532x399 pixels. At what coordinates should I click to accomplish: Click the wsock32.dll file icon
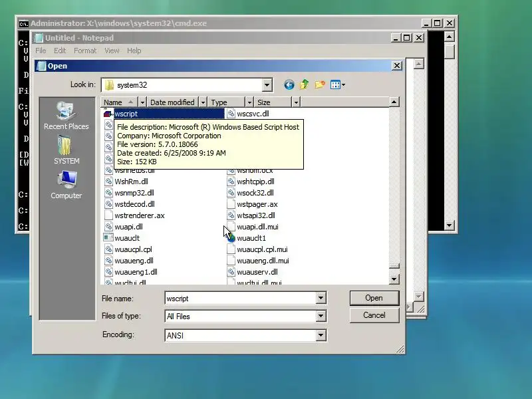click(x=231, y=193)
